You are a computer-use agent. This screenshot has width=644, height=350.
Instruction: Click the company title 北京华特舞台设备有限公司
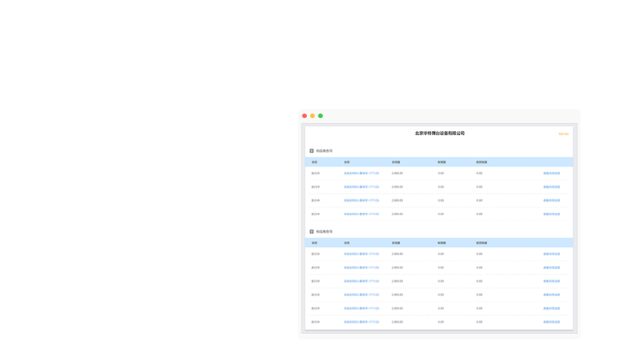click(439, 133)
